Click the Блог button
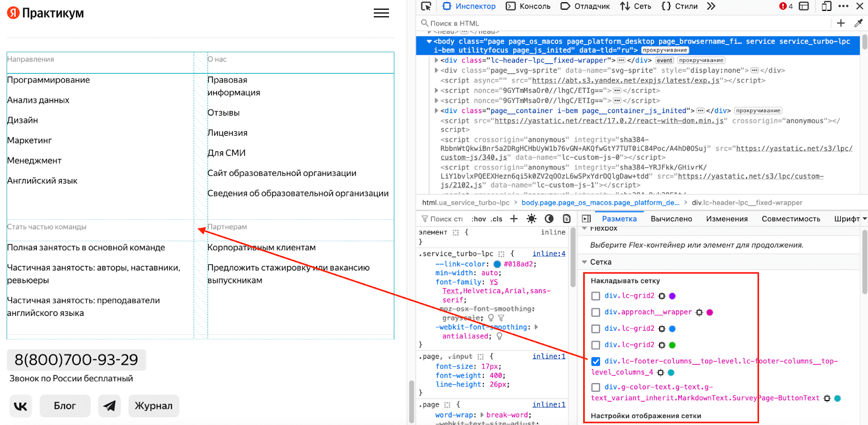The width and height of the screenshot is (868, 425). tap(65, 406)
